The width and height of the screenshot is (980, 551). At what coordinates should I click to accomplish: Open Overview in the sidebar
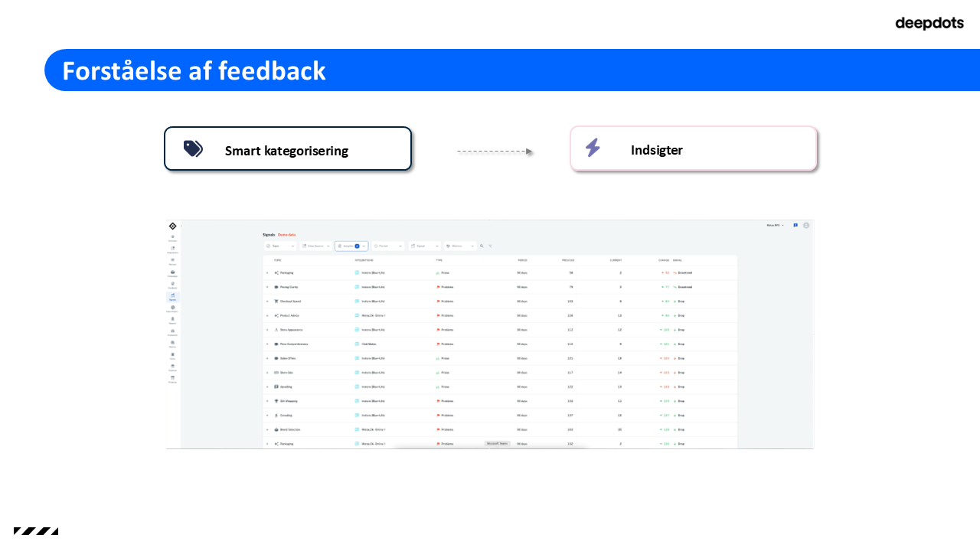172,238
